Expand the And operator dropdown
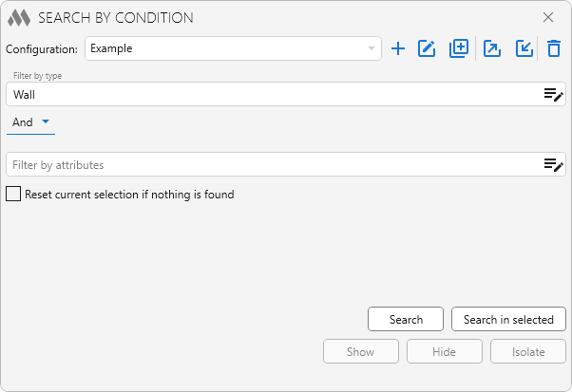The width and height of the screenshot is (572, 392). (x=30, y=122)
